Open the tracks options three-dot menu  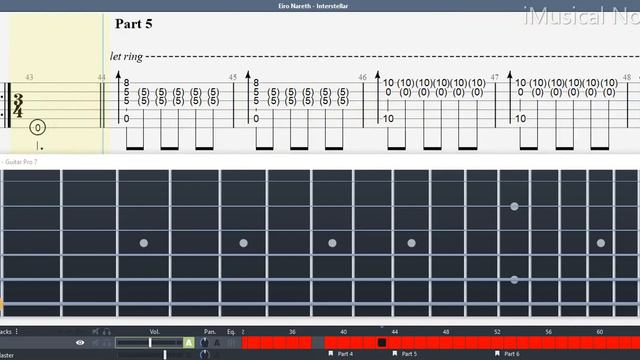[x=17, y=331]
